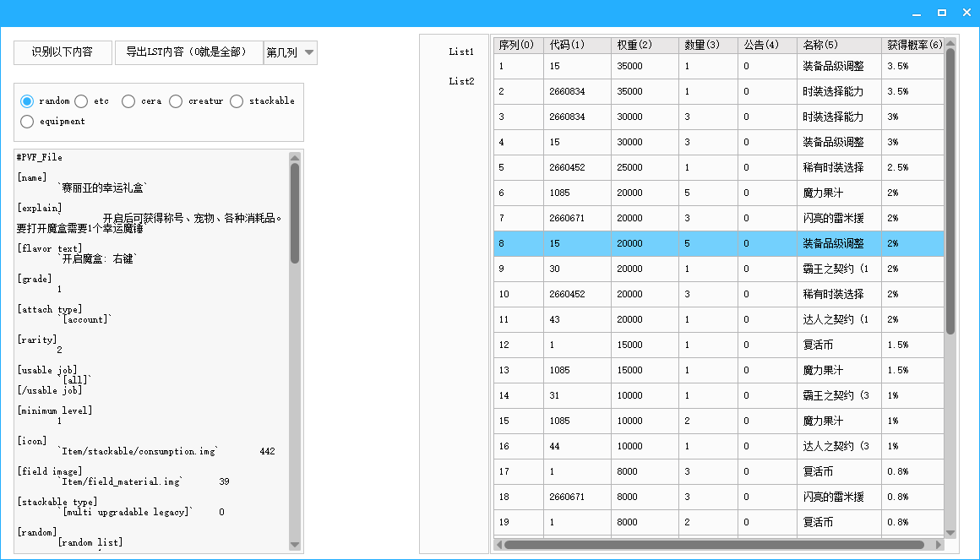Choose the cera radio option

128,101
